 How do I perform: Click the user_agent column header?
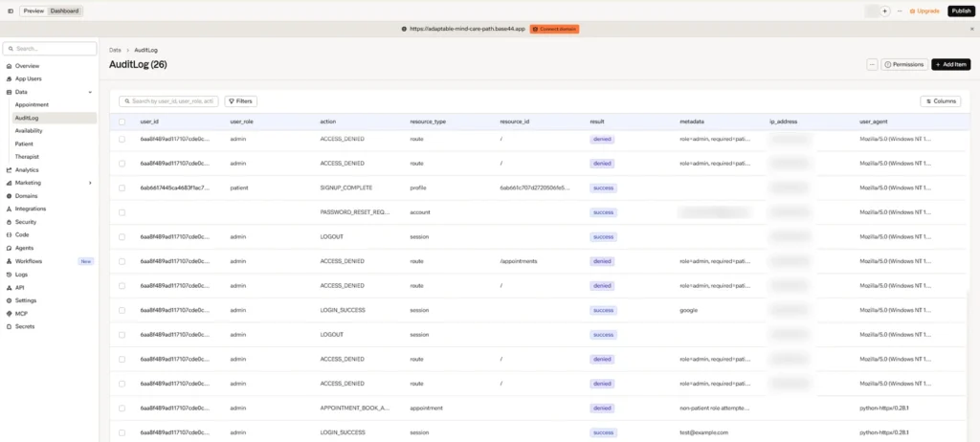pyautogui.click(x=874, y=122)
